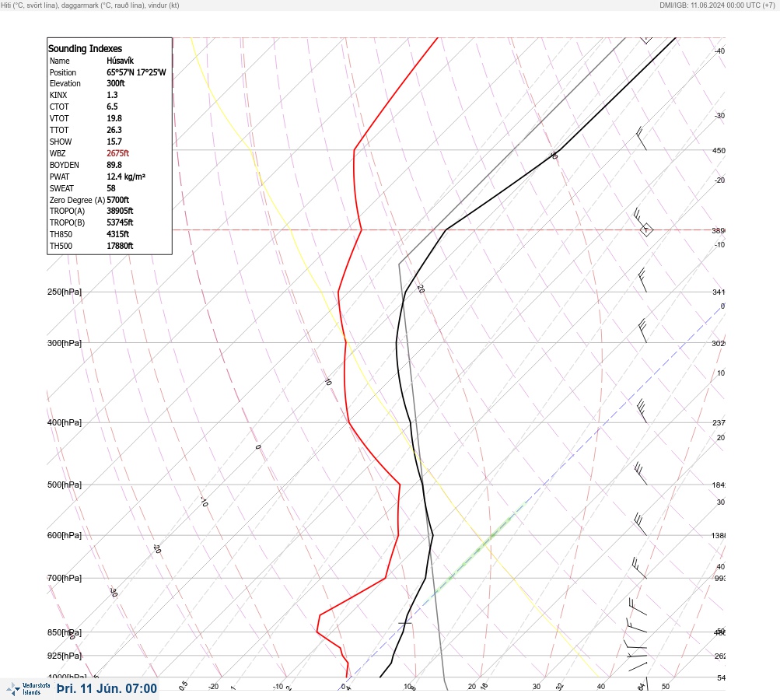Viewport: 780px width, 700px height.
Task: Click the 600[hPa] pressure label
Action: coord(65,535)
